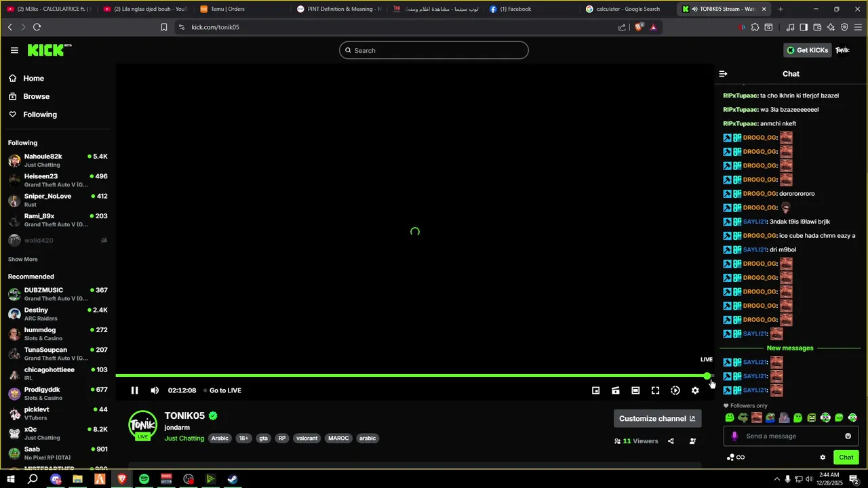Open Heiseen23 channel

pos(58,180)
